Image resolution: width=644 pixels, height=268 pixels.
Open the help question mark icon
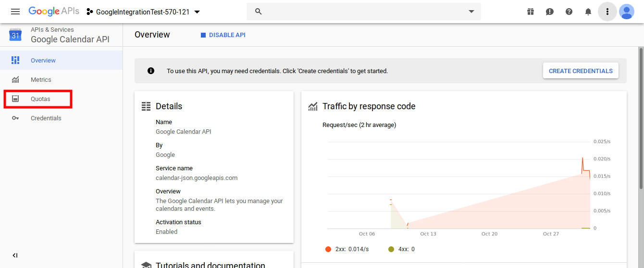pyautogui.click(x=569, y=12)
